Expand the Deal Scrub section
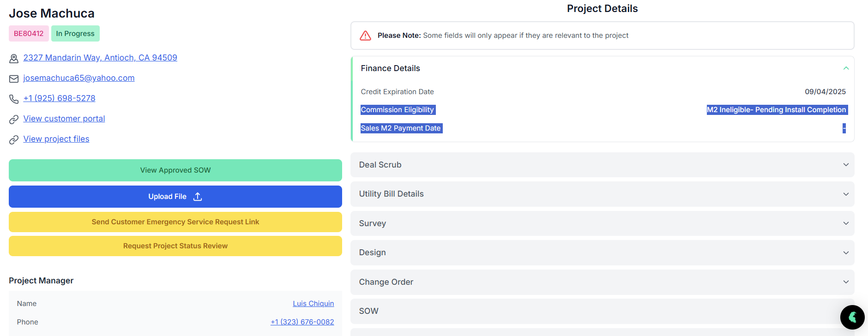Viewport: 868px width, 336px height. 602,165
